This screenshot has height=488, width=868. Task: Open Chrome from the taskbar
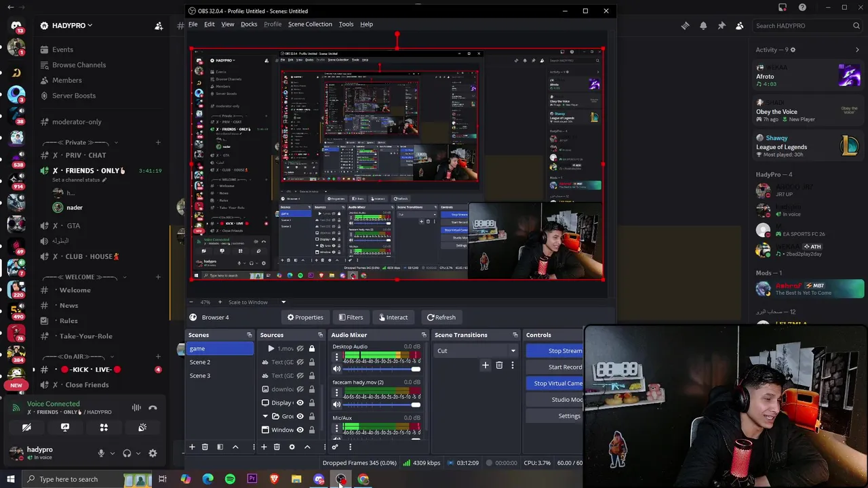coord(363,479)
